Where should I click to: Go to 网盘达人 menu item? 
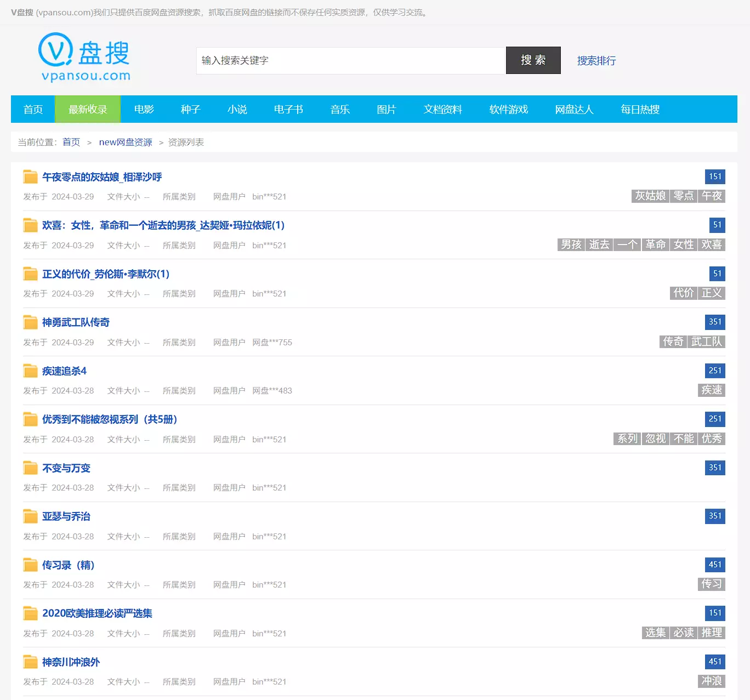click(574, 110)
